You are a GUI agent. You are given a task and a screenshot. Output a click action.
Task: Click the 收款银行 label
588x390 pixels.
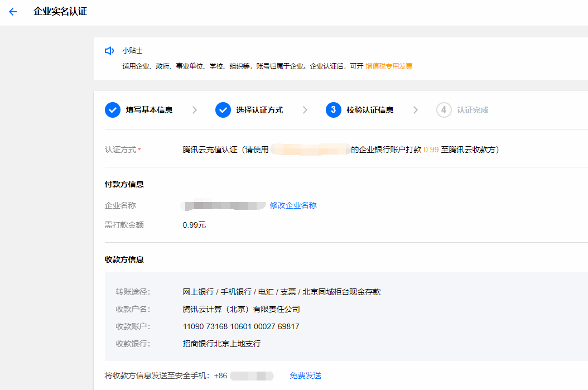(133, 344)
